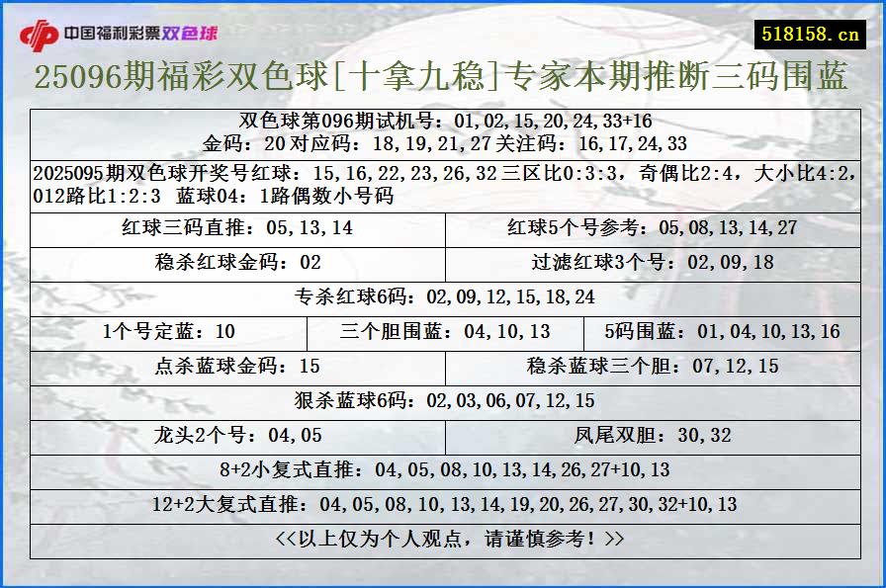Select the 试机号 header row
Image resolution: width=886 pixels, height=588 pixels.
click(x=443, y=119)
